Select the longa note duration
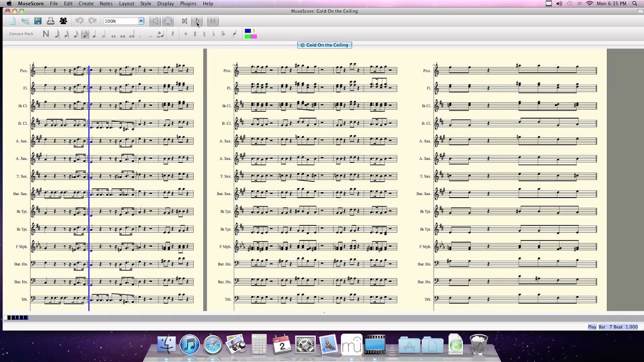 (x=132, y=35)
